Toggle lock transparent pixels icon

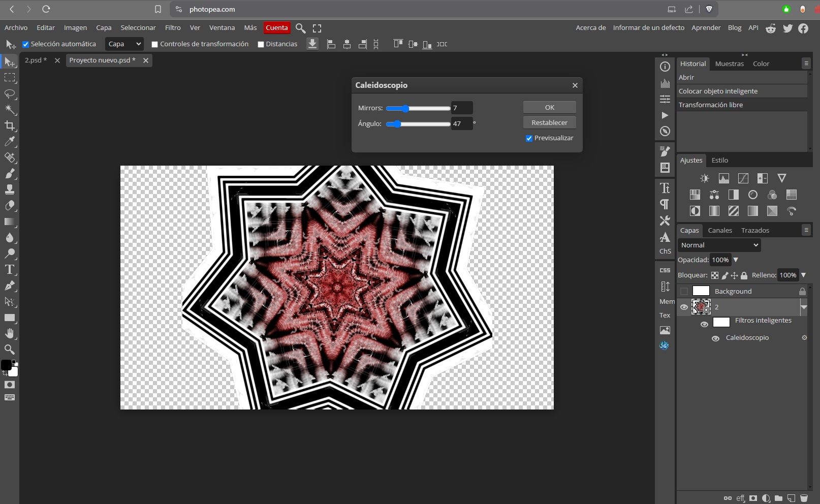(715, 275)
